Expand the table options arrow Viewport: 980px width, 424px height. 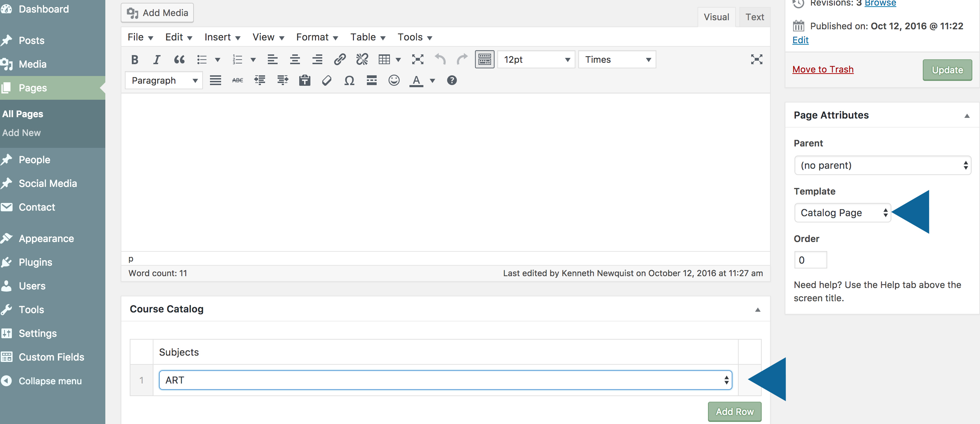[x=398, y=60]
